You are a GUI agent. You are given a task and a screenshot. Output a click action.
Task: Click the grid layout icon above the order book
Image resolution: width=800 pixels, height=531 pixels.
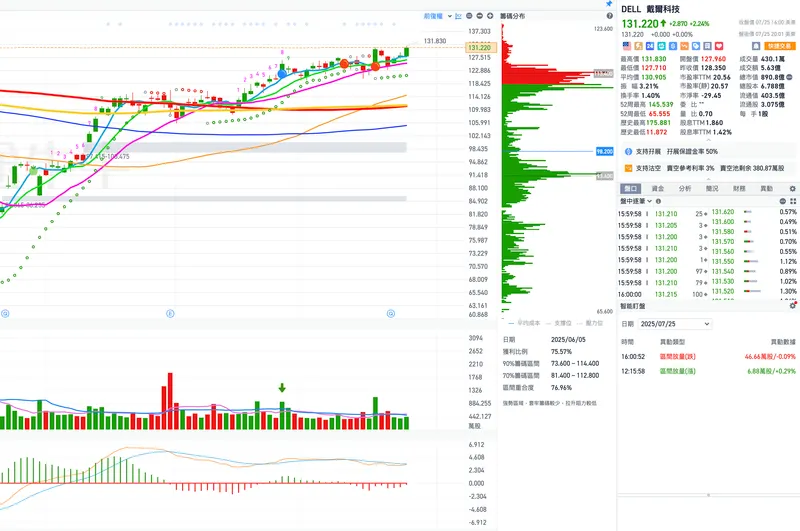pos(793,201)
